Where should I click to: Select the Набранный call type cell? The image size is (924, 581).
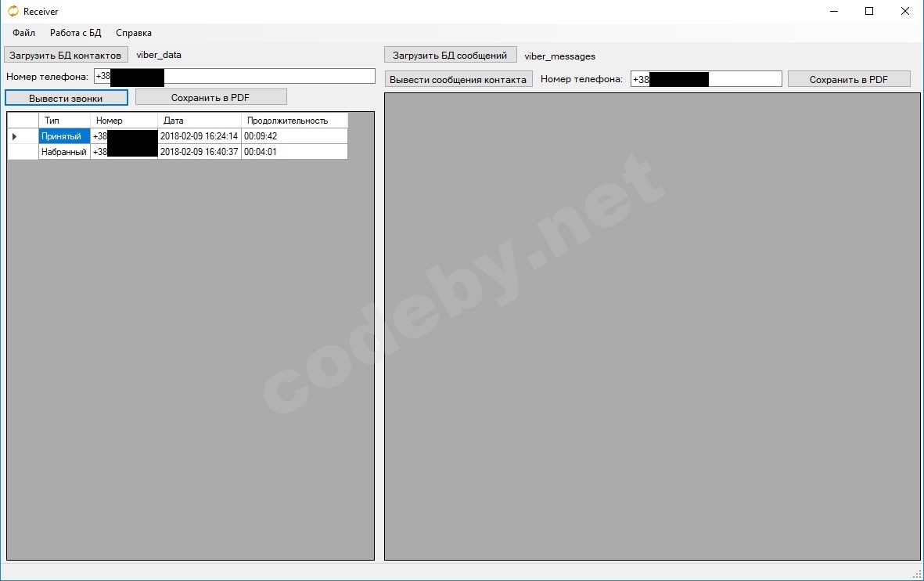click(x=64, y=152)
